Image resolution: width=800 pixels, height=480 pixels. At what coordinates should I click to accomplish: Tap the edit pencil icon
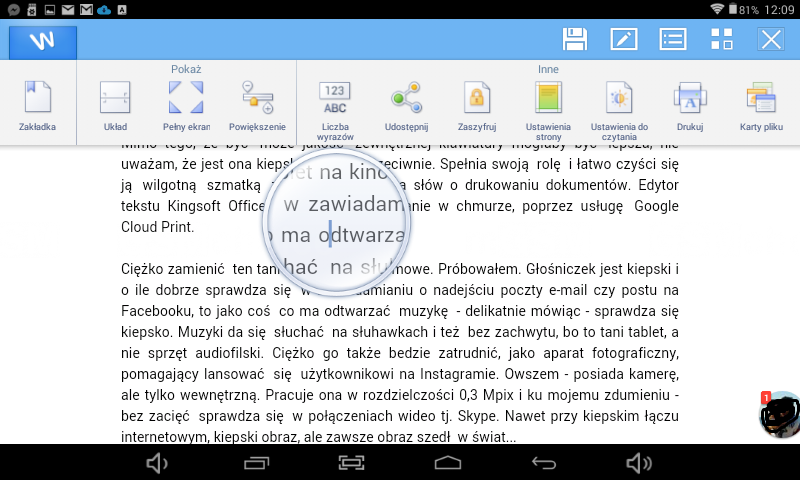click(x=624, y=40)
